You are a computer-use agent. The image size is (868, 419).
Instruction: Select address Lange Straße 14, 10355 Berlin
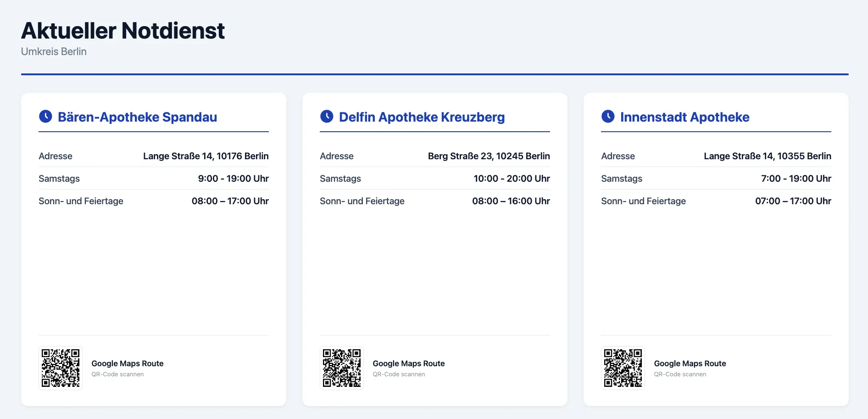coord(768,156)
